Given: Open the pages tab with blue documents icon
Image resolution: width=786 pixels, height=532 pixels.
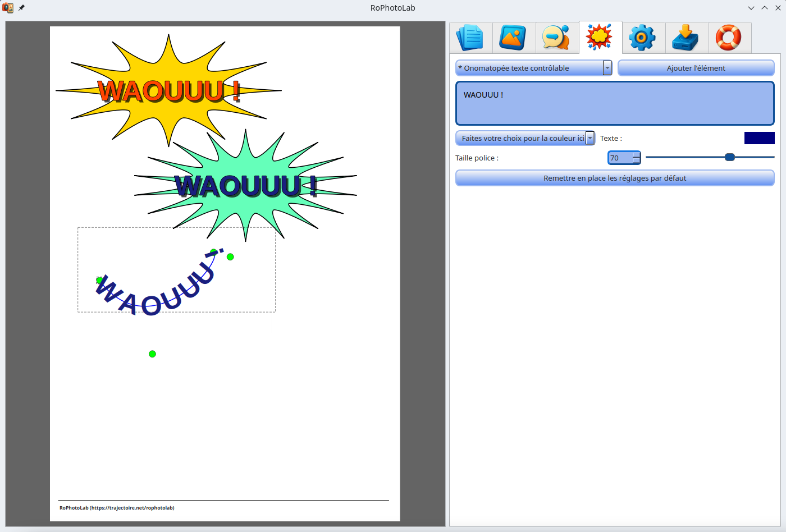Looking at the screenshot, I should coord(470,38).
